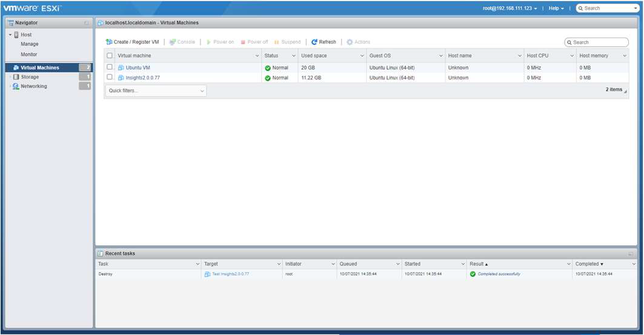Open the Help dropdown menu
This screenshot has width=644, height=335.
pos(556,8)
